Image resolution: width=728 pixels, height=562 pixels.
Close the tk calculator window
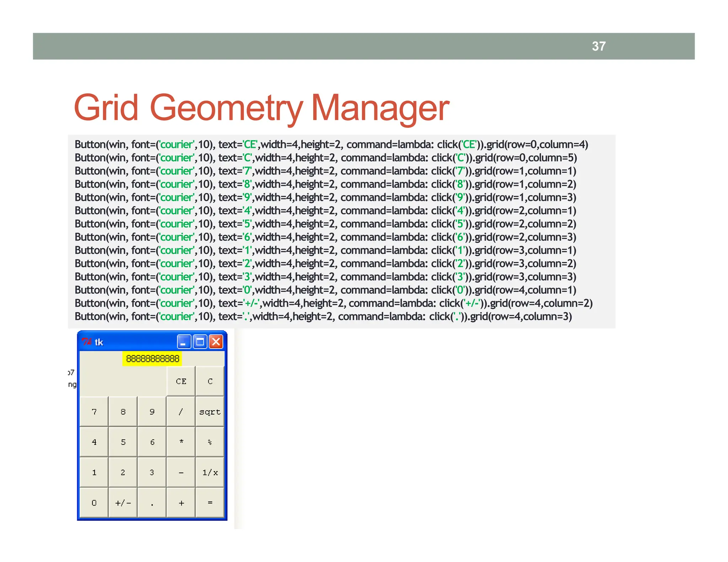click(216, 342)
